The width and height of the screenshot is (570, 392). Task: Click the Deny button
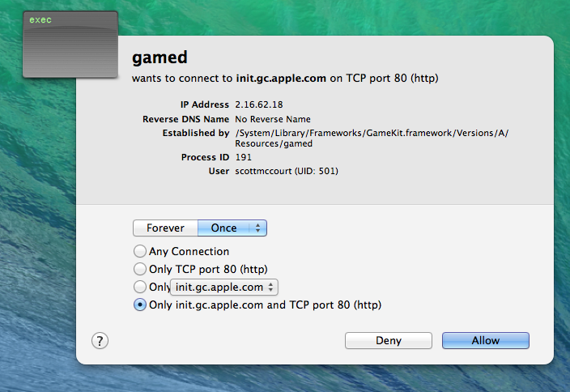point(389,341)
